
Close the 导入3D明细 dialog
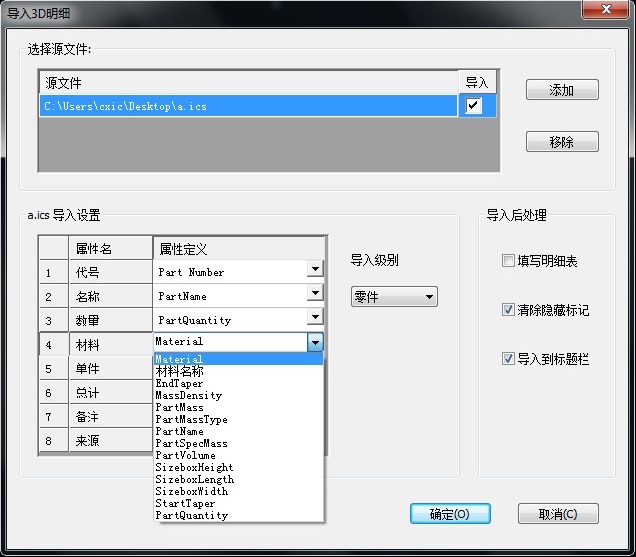[606, 9]
